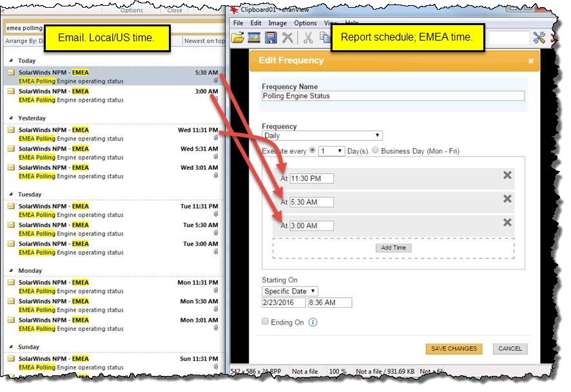Click the IrfanView cut scissors icon

click(x=309, y=37)
